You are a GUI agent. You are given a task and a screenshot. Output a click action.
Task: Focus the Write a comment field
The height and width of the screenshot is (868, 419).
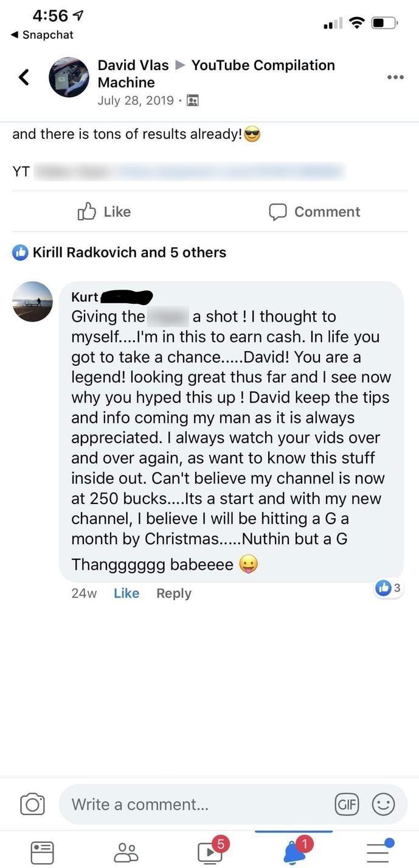195,804
